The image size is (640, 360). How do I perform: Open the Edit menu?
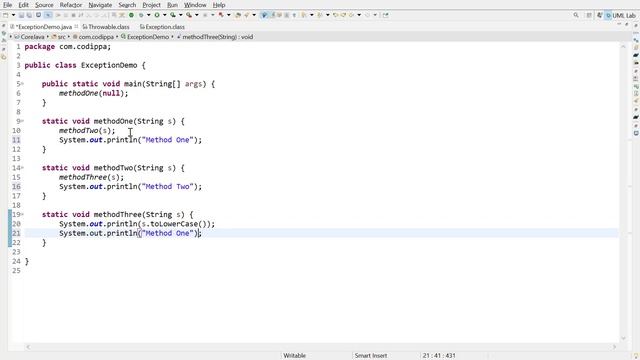coord(23,5)
